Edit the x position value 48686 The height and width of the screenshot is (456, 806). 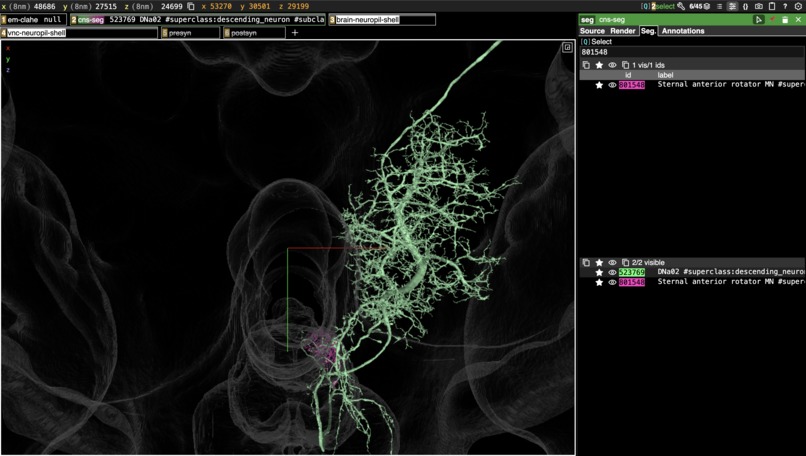tap(45, 7)
